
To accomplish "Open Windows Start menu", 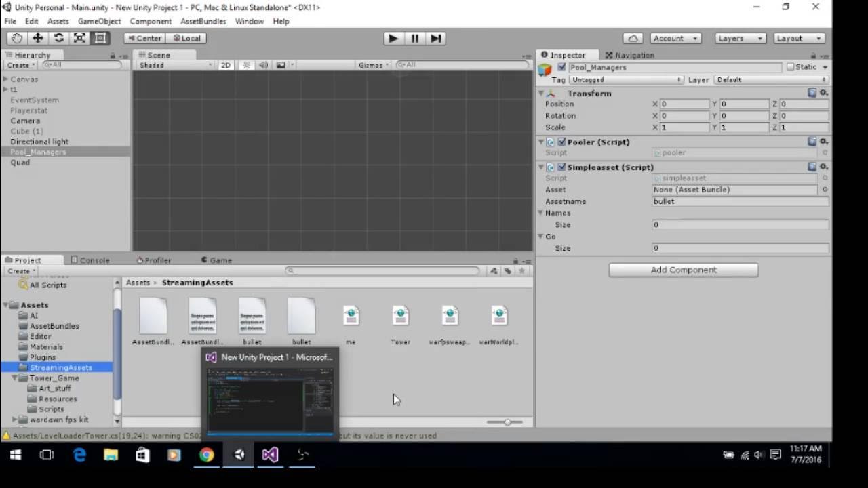I will pos(16,455).
